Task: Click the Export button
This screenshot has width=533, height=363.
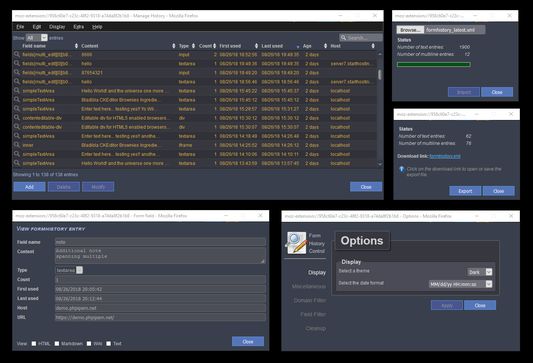Action: 465,191
